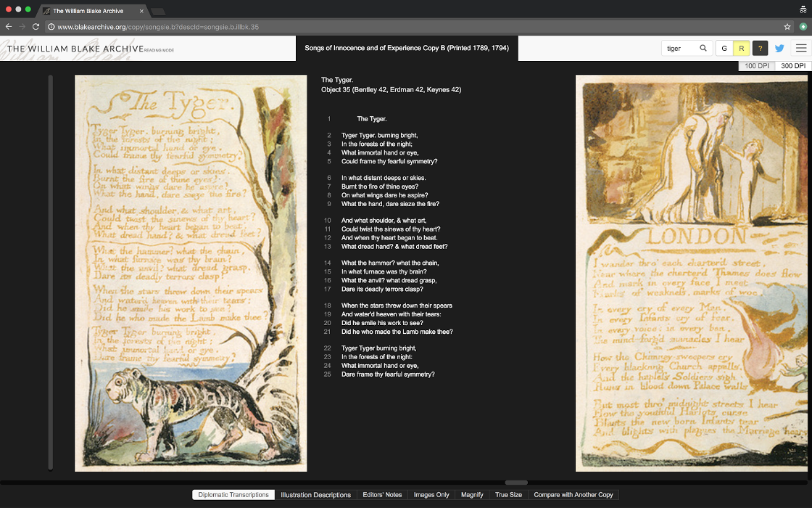Select 300 DPI image resolution
The image size is (812, 508).
[x=793, y=66]
